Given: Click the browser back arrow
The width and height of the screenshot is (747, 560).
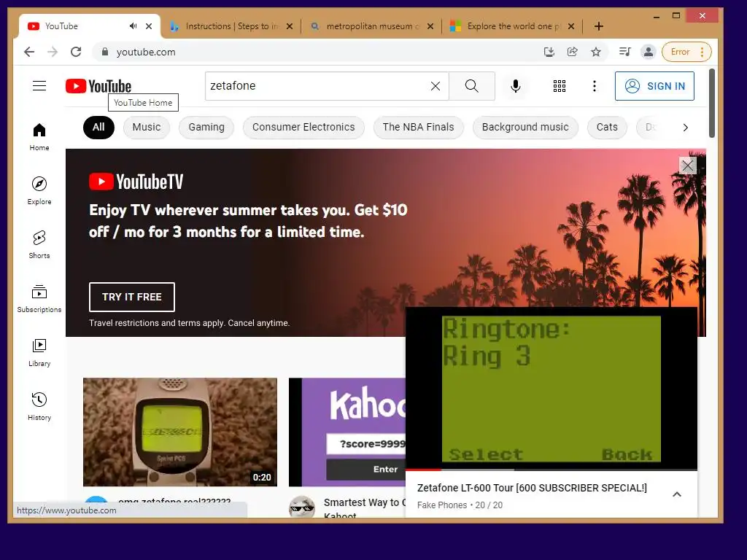Looking at the screenshot, I should tap(29, 52).
